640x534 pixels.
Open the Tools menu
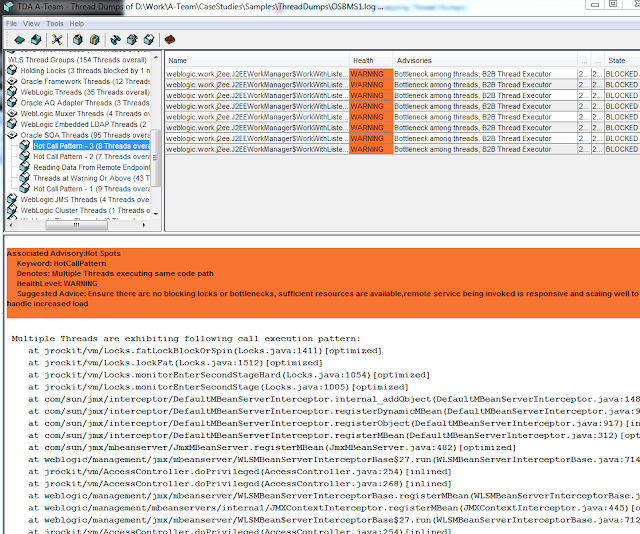[x=55, y=24]
